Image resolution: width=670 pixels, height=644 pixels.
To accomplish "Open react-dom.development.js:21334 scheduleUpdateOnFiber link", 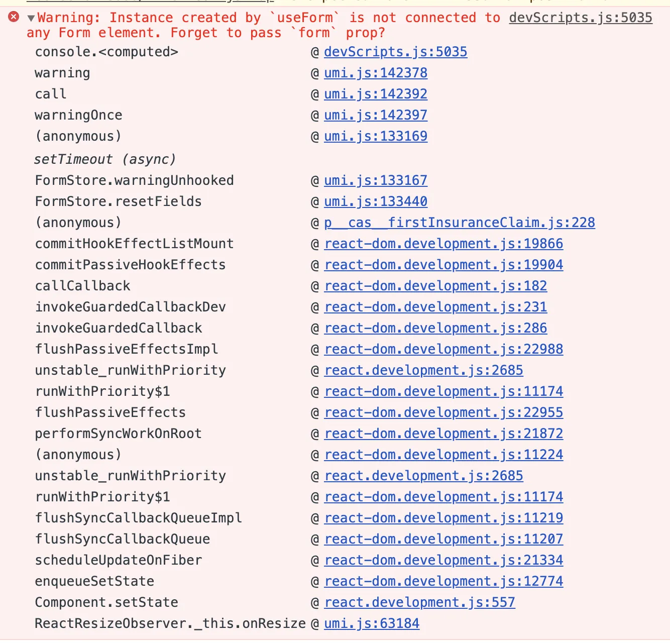I will tap(443, 560).
